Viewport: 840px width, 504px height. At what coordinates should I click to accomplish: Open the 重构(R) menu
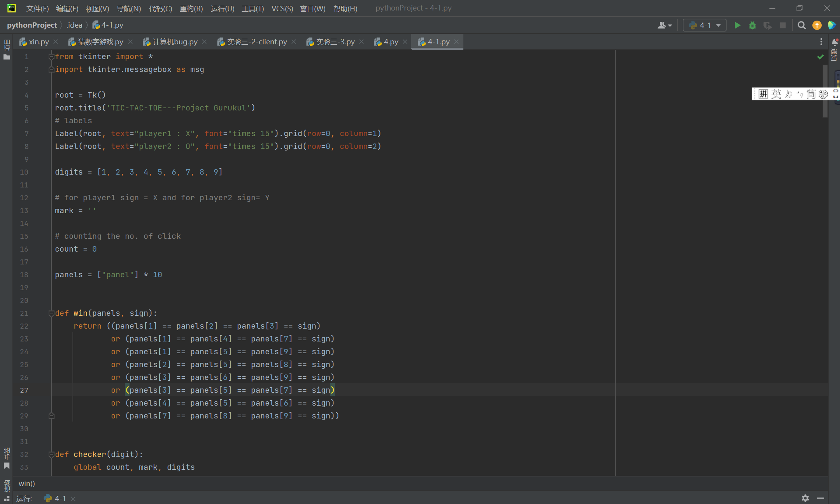(191, 9)
